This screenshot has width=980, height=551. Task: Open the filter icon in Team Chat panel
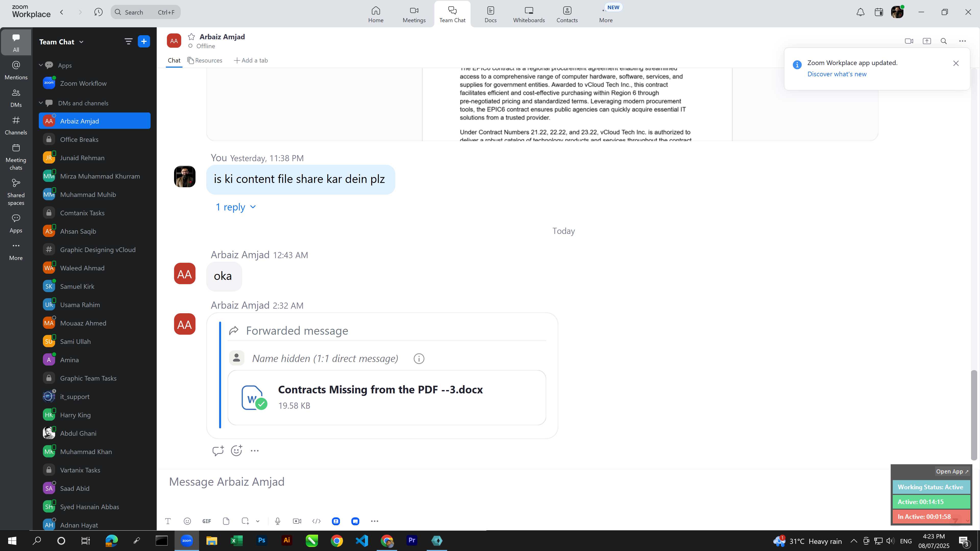pyautogui.click(x=129, y=41)
